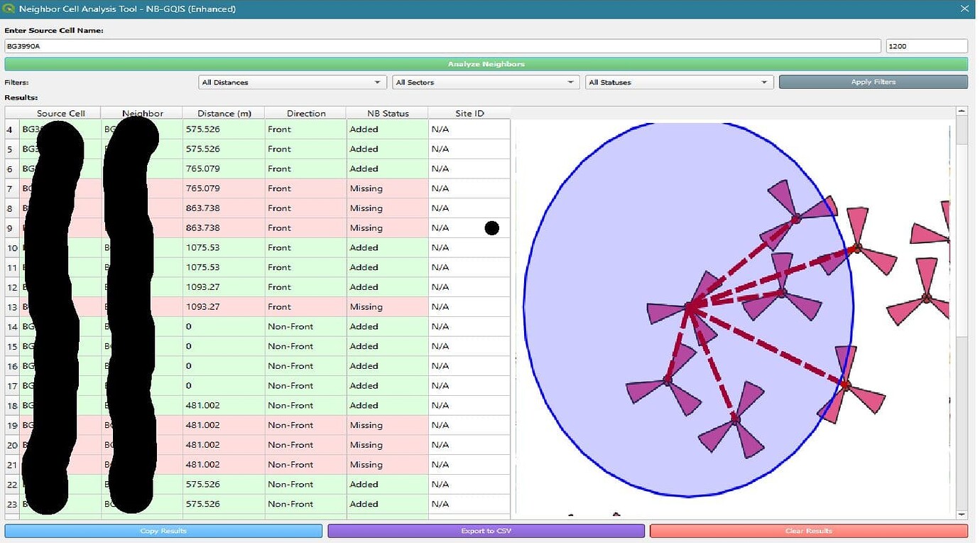Click the scrollbar down arrow beside the map

[x=962, y=515]
